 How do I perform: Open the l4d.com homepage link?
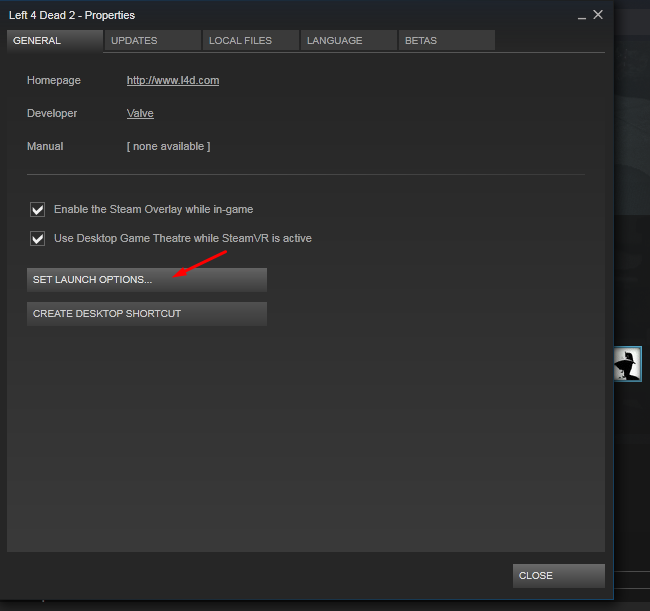[x=173, y=80]
